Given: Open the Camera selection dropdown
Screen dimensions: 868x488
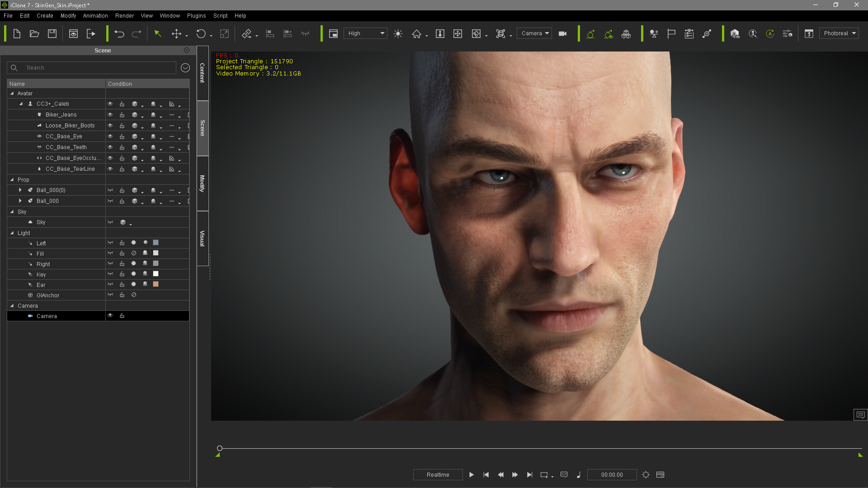Looking at the screenshot, I should tap(534, 33).
